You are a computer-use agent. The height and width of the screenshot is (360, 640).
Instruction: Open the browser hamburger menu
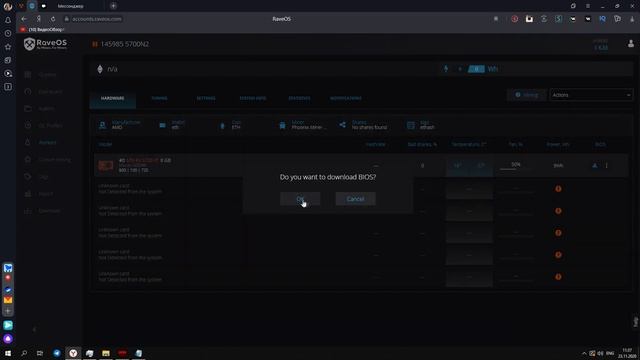pyautogui.click(x=588, y=6)
